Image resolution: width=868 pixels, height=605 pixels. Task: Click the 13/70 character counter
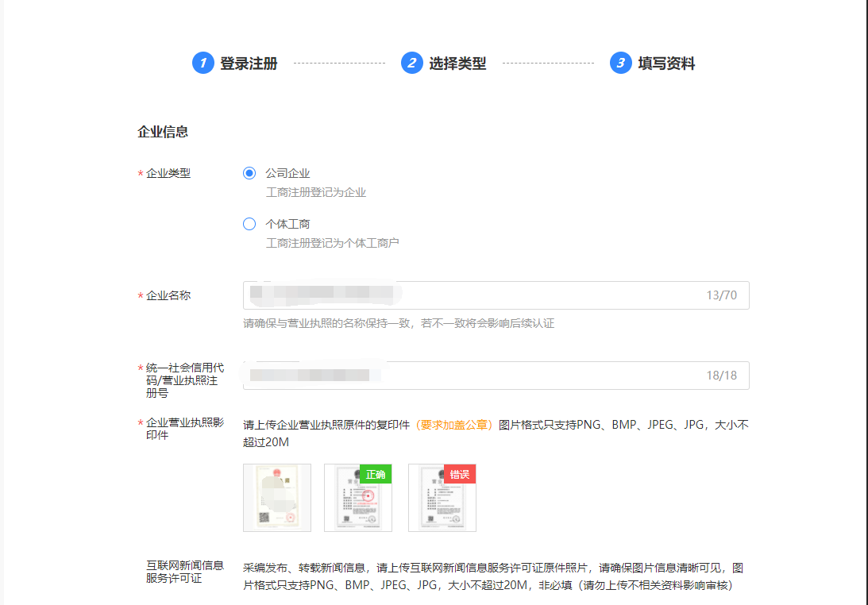721,295
